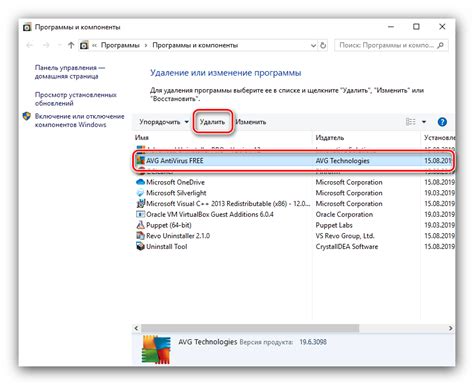474x385 pixels.
Task: Click the VirtualBox Guest Additions icon
Action: (x=140, y=214)
